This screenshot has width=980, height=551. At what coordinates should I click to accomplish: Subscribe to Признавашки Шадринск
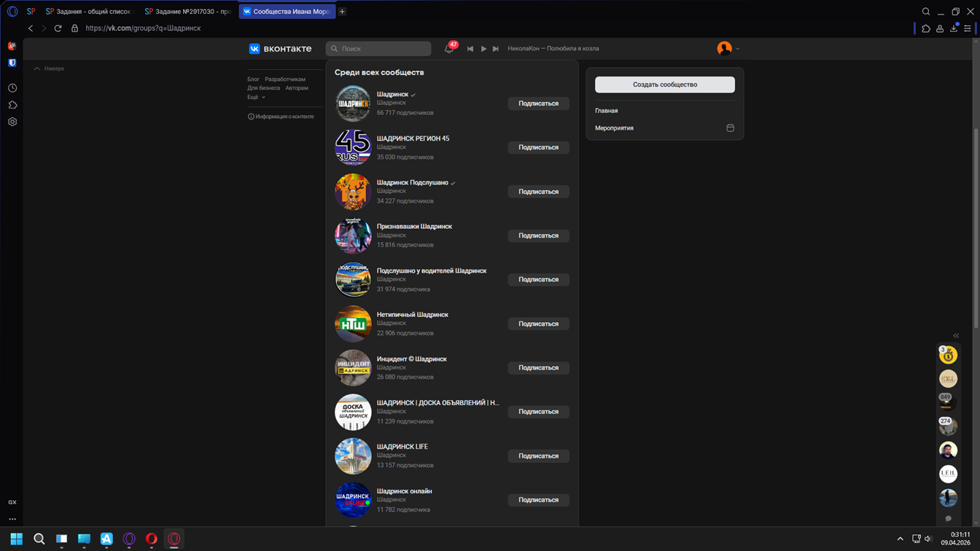(539, 235)
